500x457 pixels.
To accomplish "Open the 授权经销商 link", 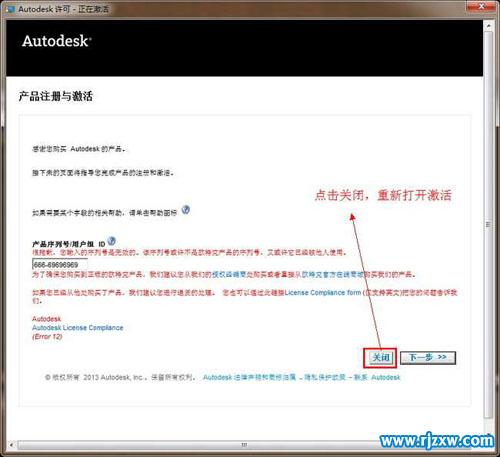I will (229, 275).
